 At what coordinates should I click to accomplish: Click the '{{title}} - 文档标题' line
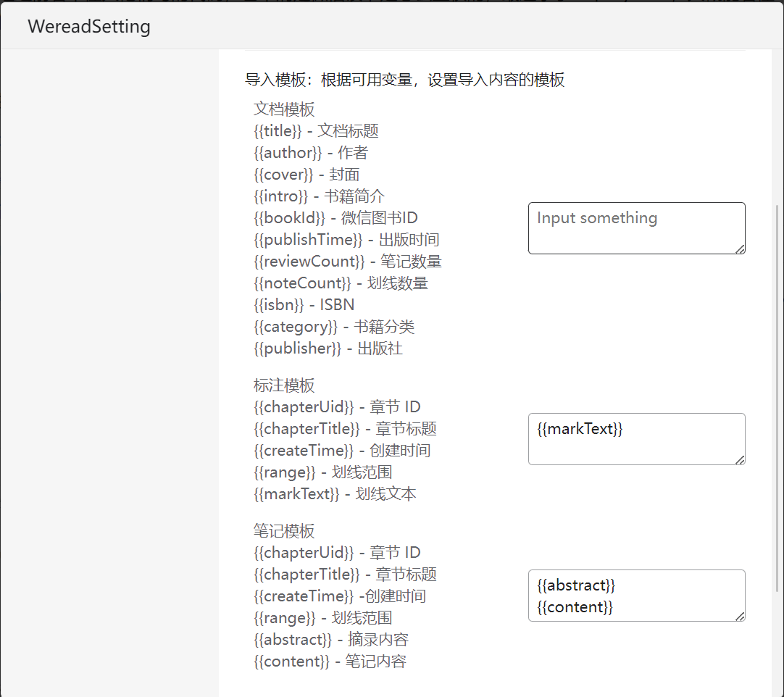[x=316, y=131]
